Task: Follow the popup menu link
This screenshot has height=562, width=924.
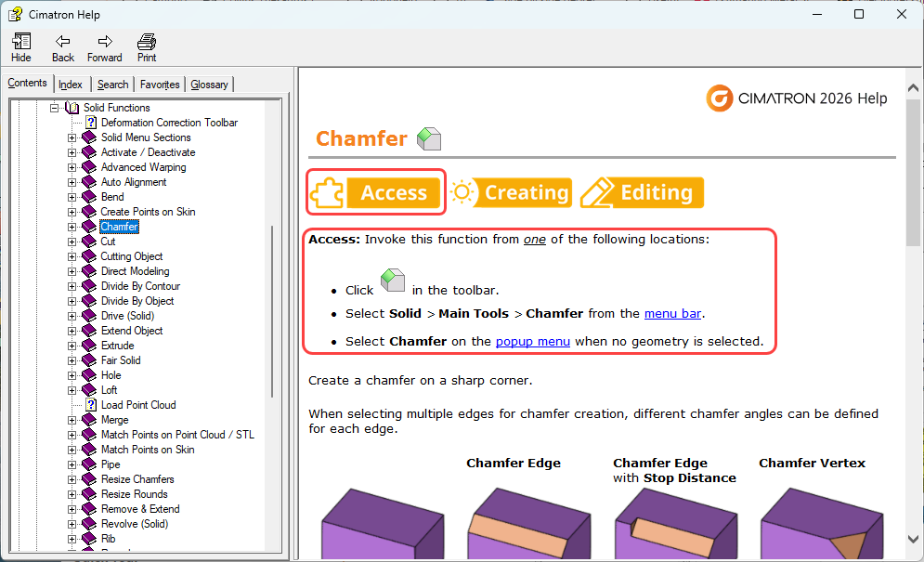Action: point(533,342)
